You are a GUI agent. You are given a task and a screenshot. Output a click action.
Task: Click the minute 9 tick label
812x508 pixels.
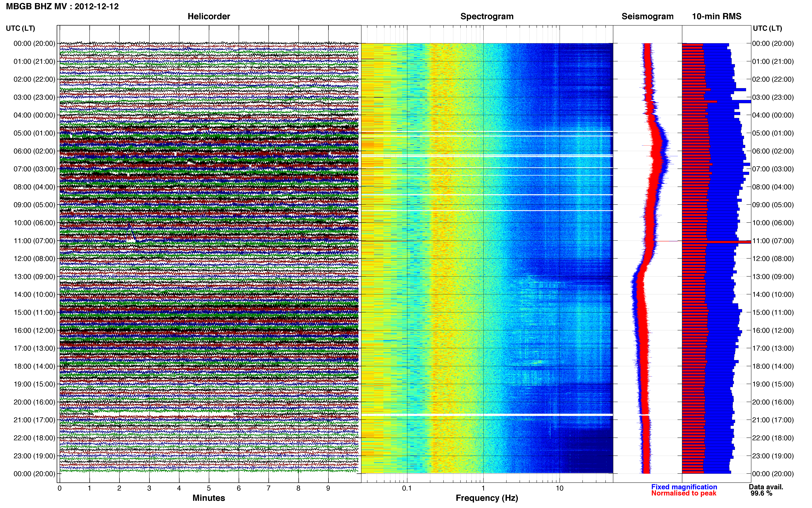coord(328,488)
